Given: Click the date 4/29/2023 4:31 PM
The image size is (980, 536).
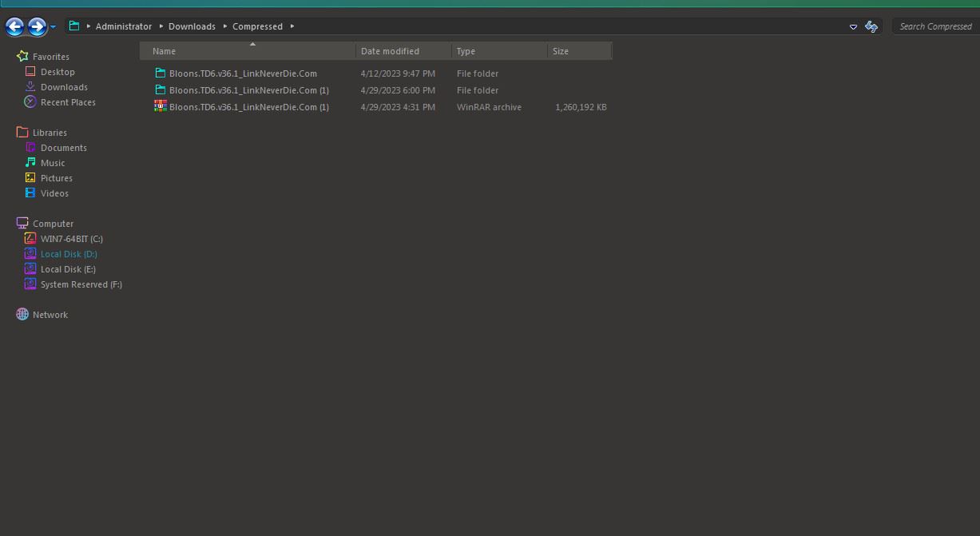Looking at the screenshot, I should (x=398, y=107).
